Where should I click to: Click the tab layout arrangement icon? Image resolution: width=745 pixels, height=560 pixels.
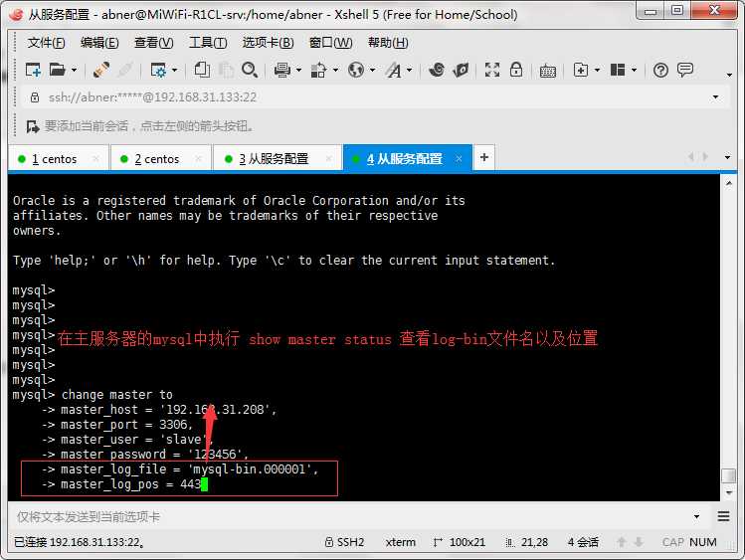click(618, 71)
